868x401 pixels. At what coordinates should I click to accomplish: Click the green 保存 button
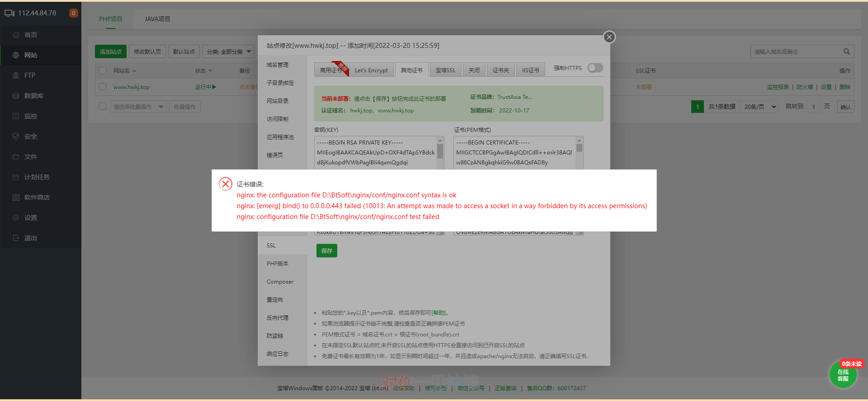[x=327, y=251]
